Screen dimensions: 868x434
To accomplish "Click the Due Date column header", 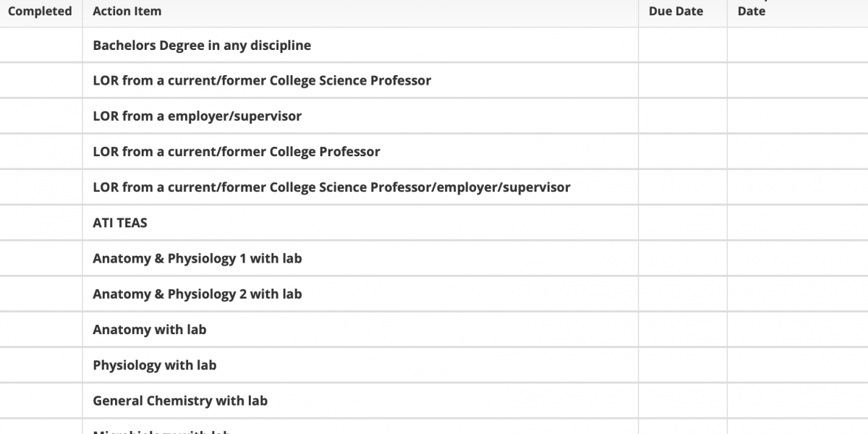I will [x=676, y=12].
